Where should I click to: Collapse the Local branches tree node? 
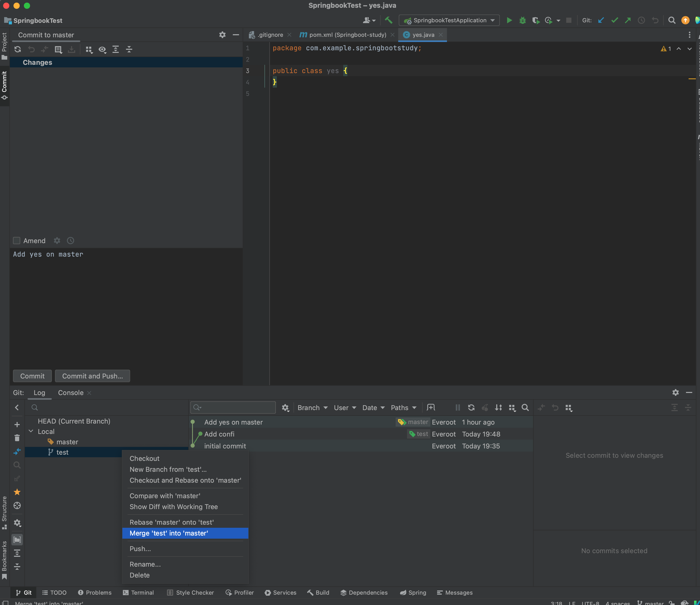(31, 431)
